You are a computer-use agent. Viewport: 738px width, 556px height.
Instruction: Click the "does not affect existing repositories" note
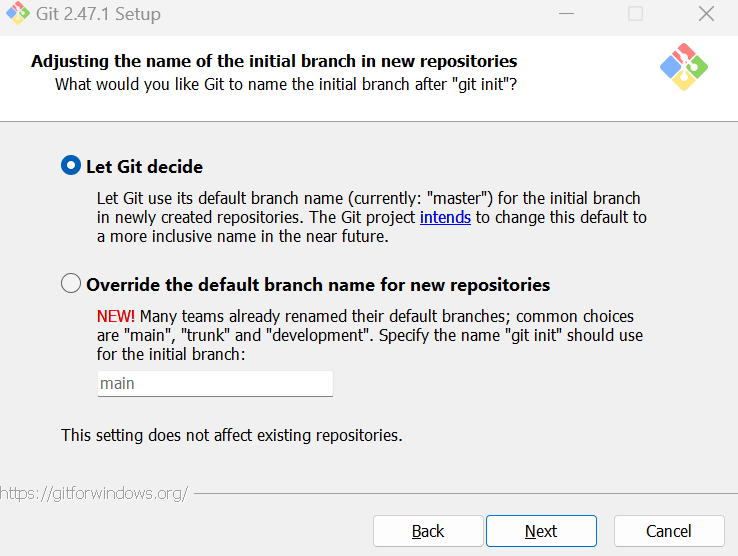(232, 435)
